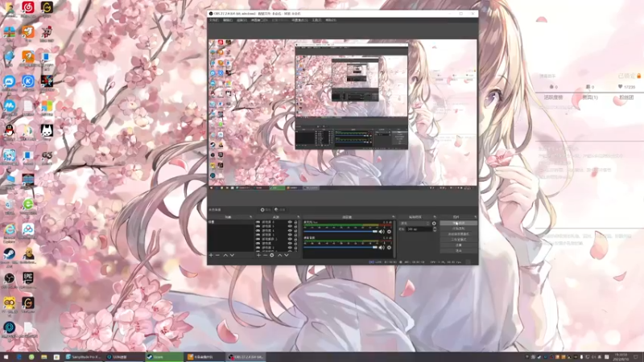Screen dimensions: 644x362
Task: Open the first menu in OBS menu bar
Action: click(x=214, y=20)
